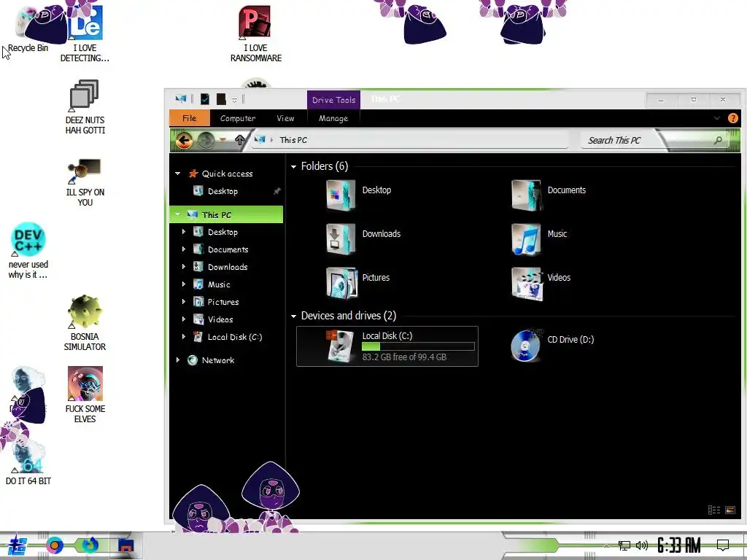Select BOSNIA SIMULATOR desktop shortcut

pyautogui.click(x=85, y=323)
